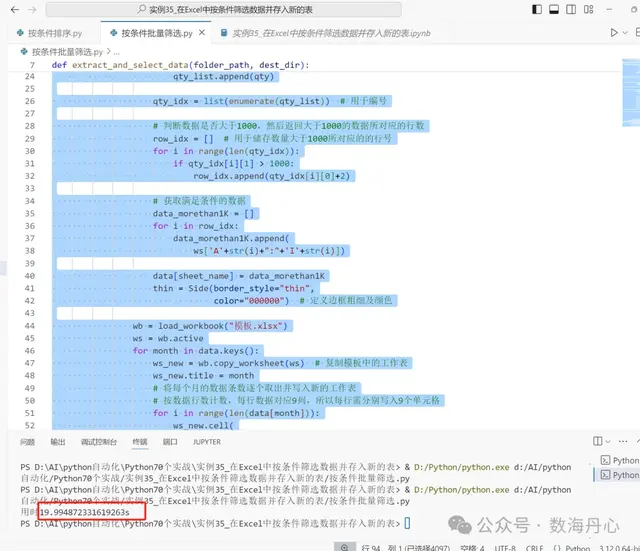Open the 输出 (Output) panel tab
This screenshot has height=551, width=640.
tap(58, 442)
